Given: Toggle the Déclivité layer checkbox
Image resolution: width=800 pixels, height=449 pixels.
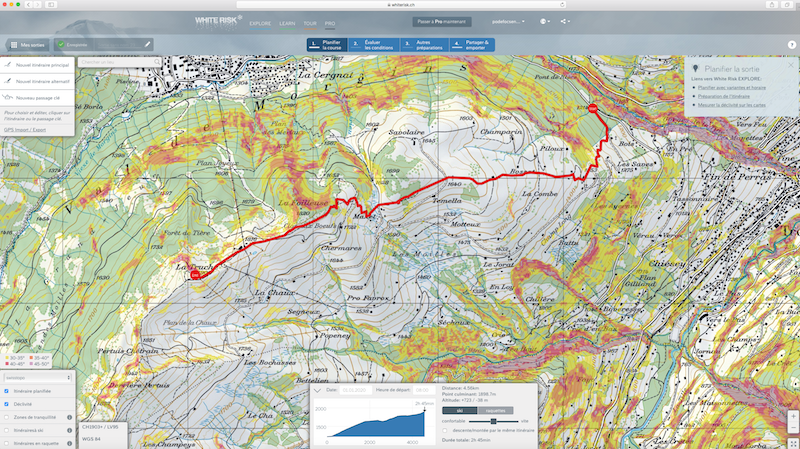Looking at the screenshot, I should pyautogui.click(x=8, y=404).
